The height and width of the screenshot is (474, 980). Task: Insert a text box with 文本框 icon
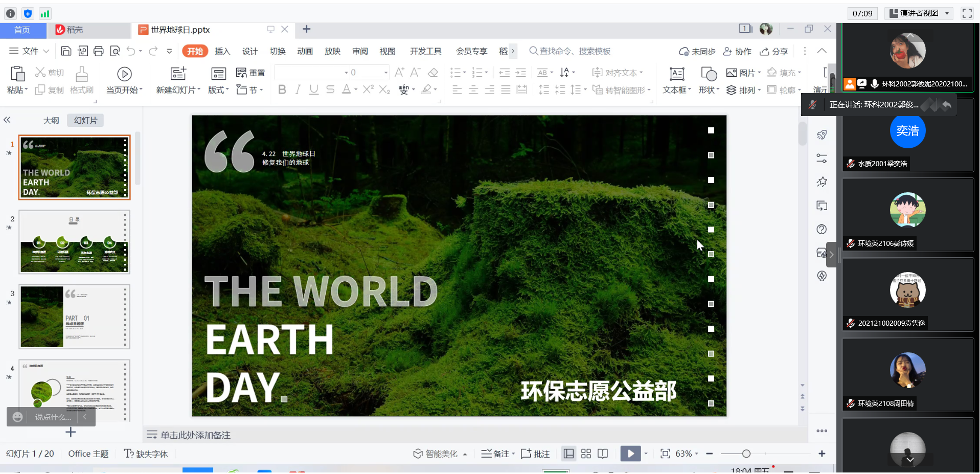click(676, 75)
